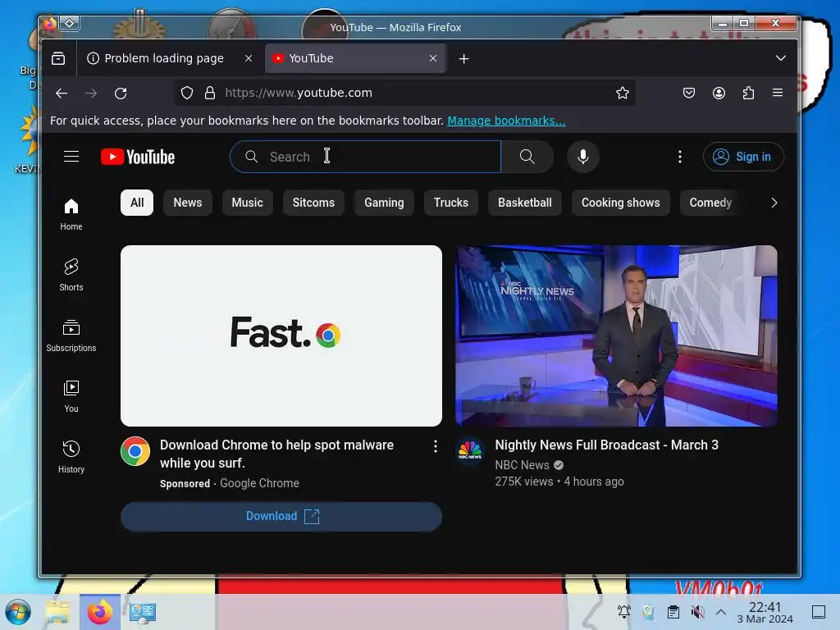Open the NBC News channel name link
Viewport: 840px width, 630px height.
pos(522,465)
